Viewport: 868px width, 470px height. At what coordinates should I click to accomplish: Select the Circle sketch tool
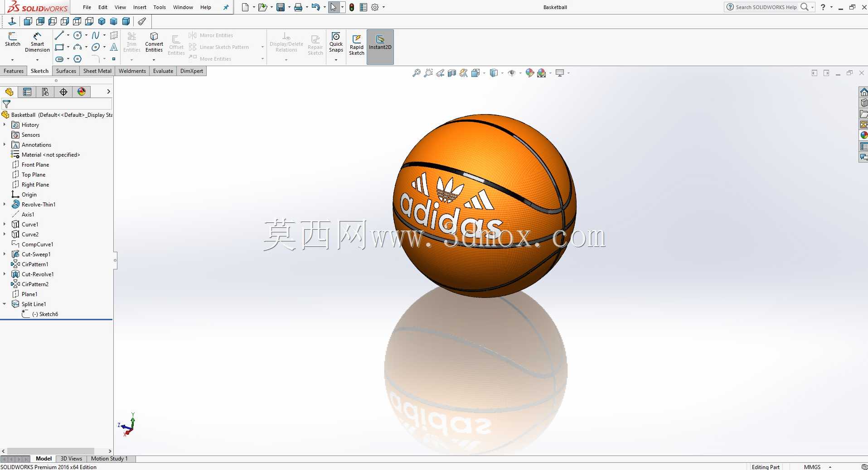coord(78,35)
